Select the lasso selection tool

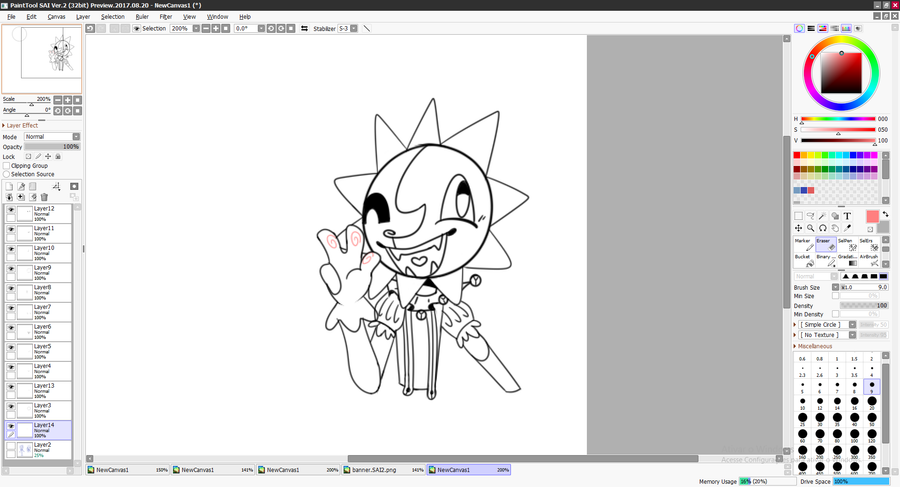[810, 216]
